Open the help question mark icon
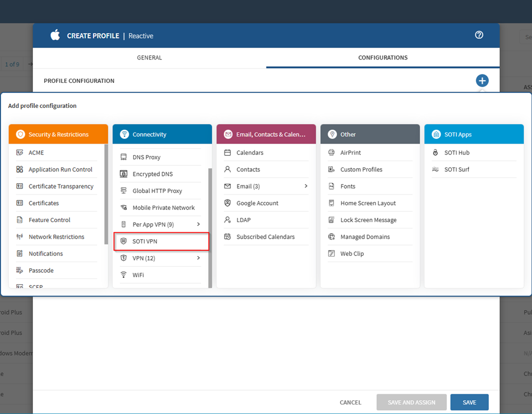This screenshot has width=532, height=414. coord(479,35)
